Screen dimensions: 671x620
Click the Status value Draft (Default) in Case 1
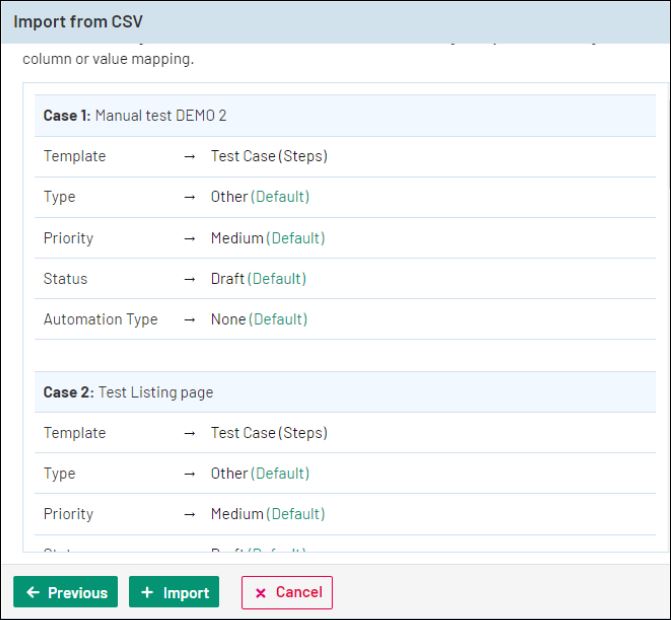click(258, 279)
